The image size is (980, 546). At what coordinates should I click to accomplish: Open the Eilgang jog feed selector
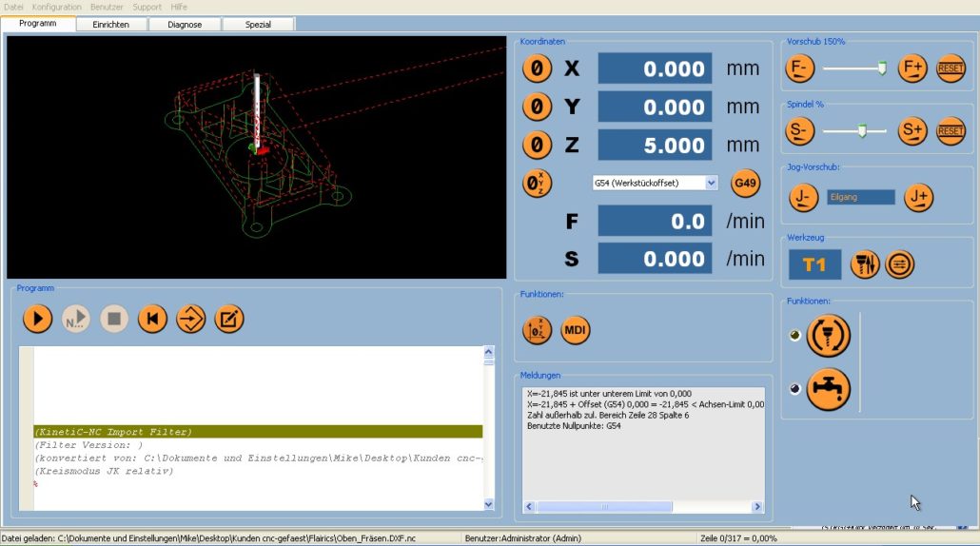click(860, 197)
